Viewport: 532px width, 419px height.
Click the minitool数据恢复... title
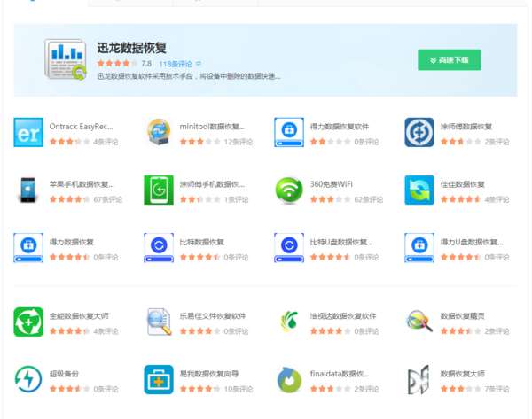tap(212, 127)
